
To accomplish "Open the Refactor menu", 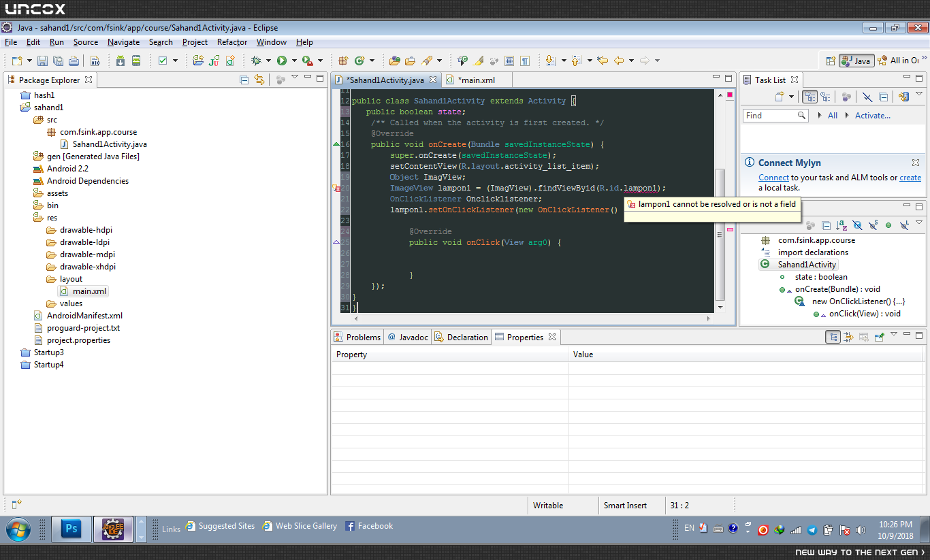I will pos(232,42).
